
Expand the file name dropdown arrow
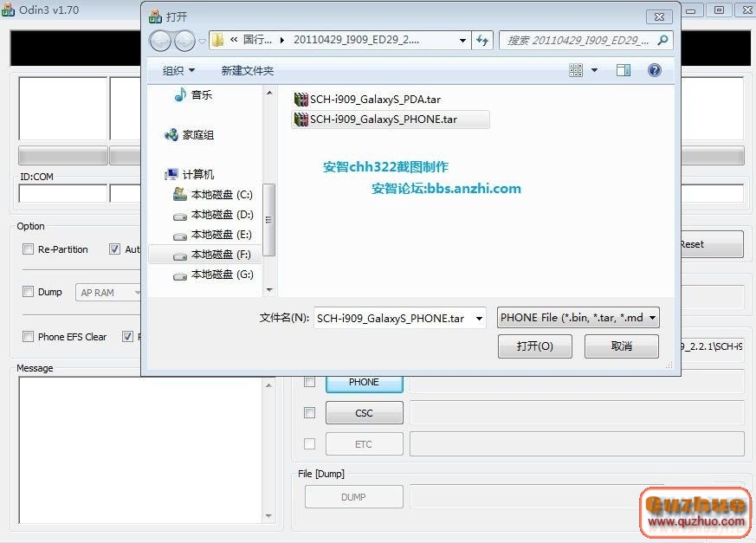coord(479,319)
